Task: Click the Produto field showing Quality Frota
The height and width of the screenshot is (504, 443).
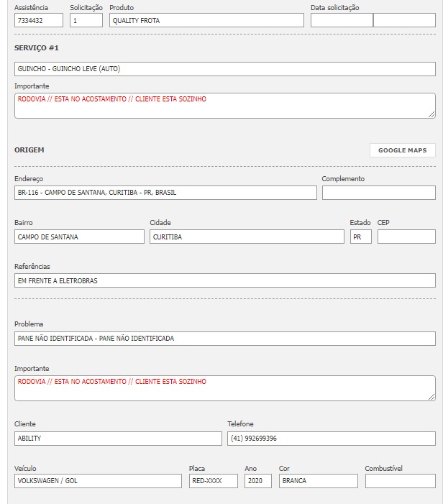Action: point(206,21)
